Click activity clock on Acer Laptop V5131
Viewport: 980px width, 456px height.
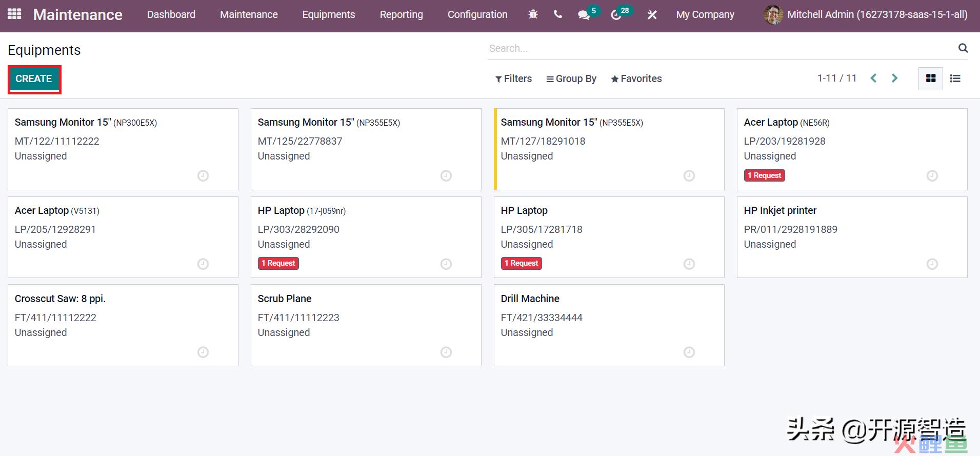click(203, 264)
